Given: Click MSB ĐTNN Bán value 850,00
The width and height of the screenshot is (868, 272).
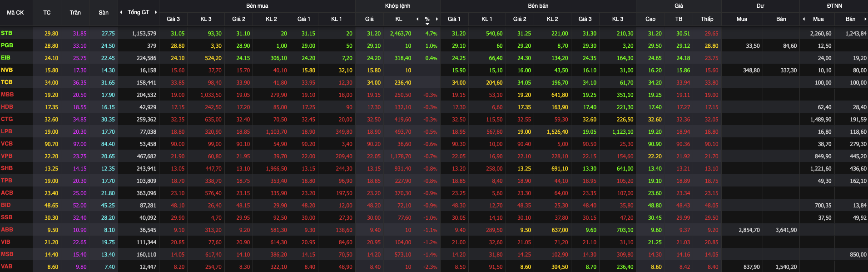Looking at the screenshot, I should click(x=858, y=255).
